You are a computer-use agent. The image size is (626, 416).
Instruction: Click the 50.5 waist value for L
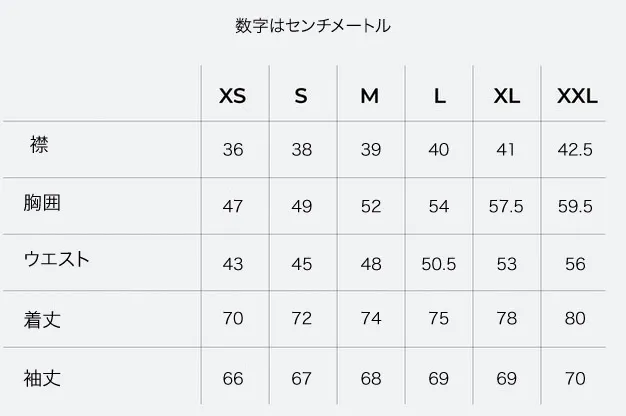coord(439,264)
